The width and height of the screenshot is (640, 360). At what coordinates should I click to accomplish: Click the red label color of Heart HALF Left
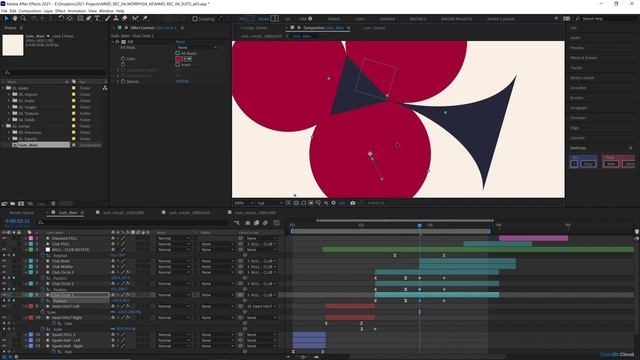[31, 306]
